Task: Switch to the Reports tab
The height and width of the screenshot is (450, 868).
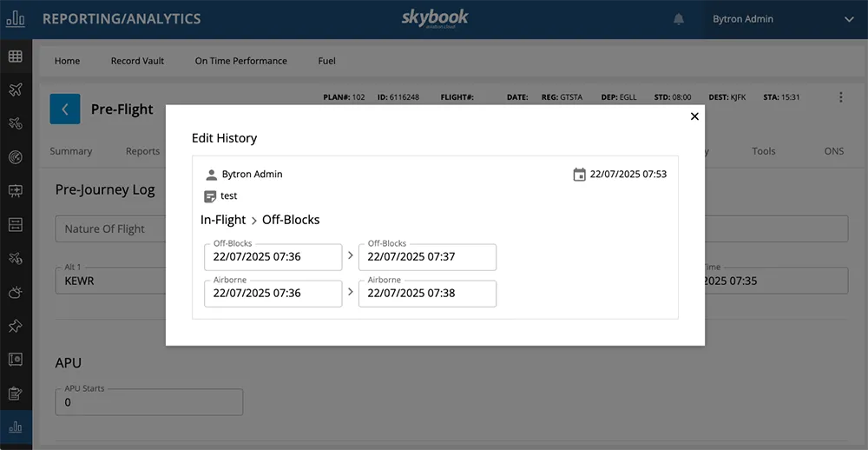Action: 142,151
